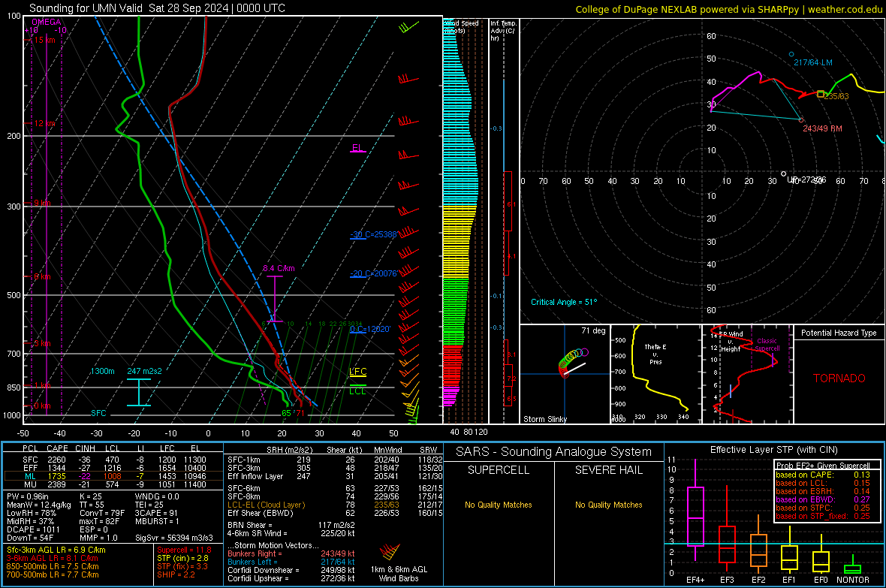This screenshot has height=588, width=886.
Task: Click the 71 deg label in Storm Slinky
Action: pos(593,330)
